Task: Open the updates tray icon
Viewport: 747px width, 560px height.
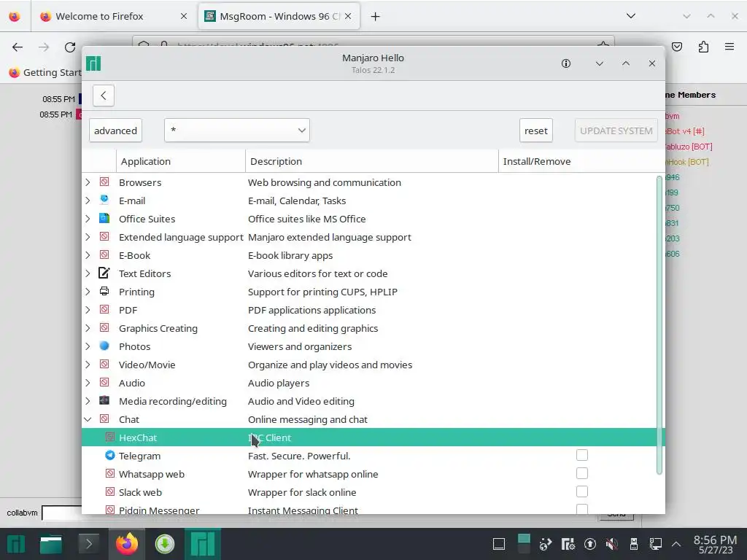Action: pos(589,544)
